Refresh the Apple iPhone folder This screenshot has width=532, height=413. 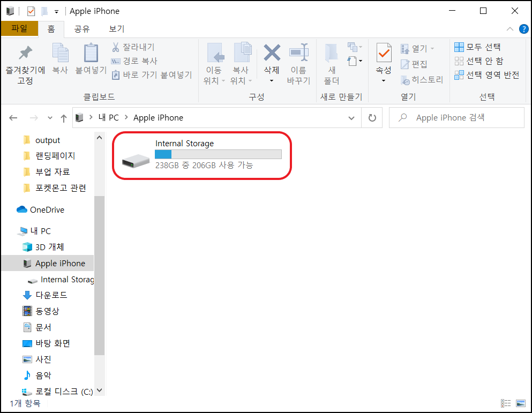pyautogui.click(x=372, y=118)
